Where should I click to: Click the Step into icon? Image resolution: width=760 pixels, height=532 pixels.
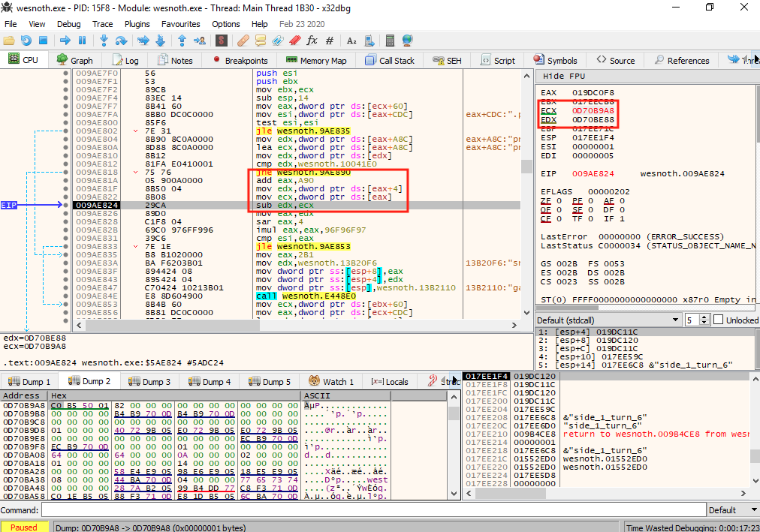point(103,41)
